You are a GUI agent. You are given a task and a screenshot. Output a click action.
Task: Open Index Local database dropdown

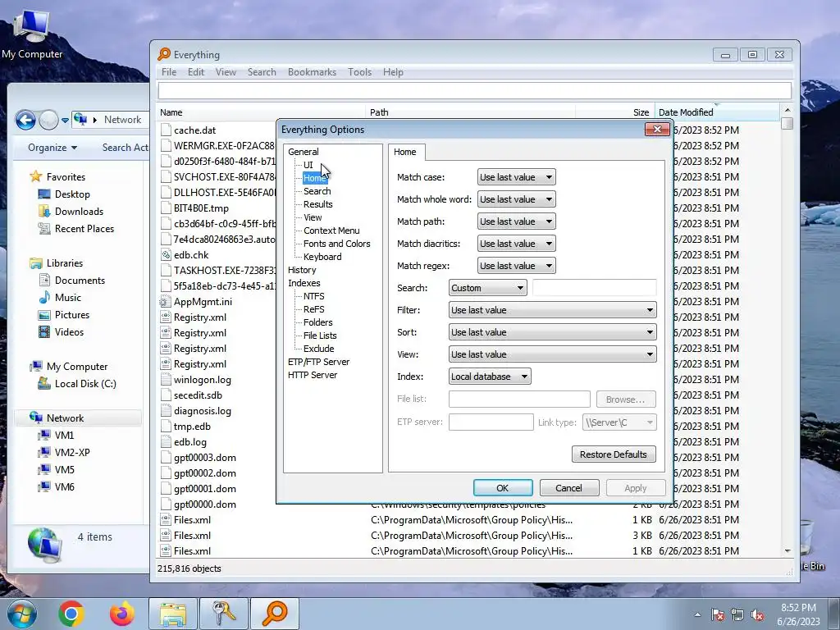coord(490,377)
